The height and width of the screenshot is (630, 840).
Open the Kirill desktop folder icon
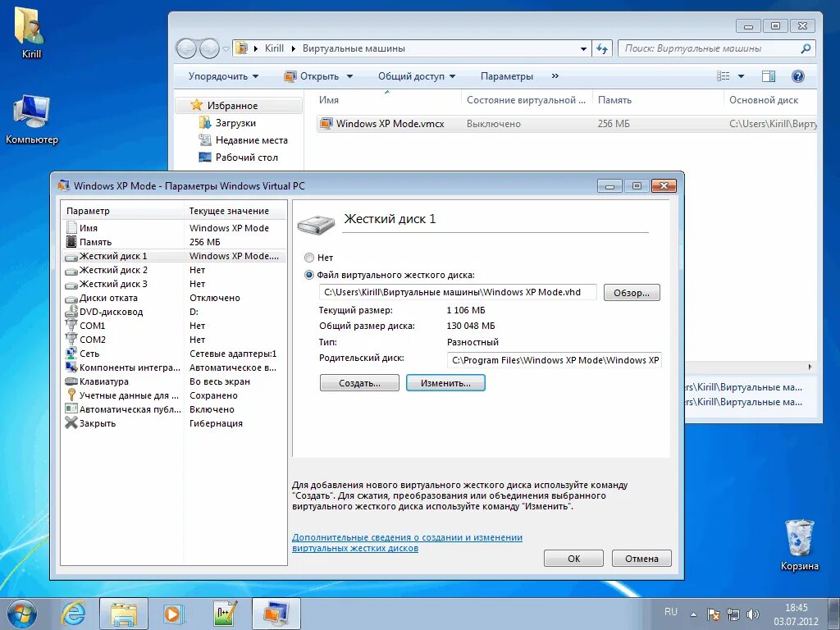30,33
